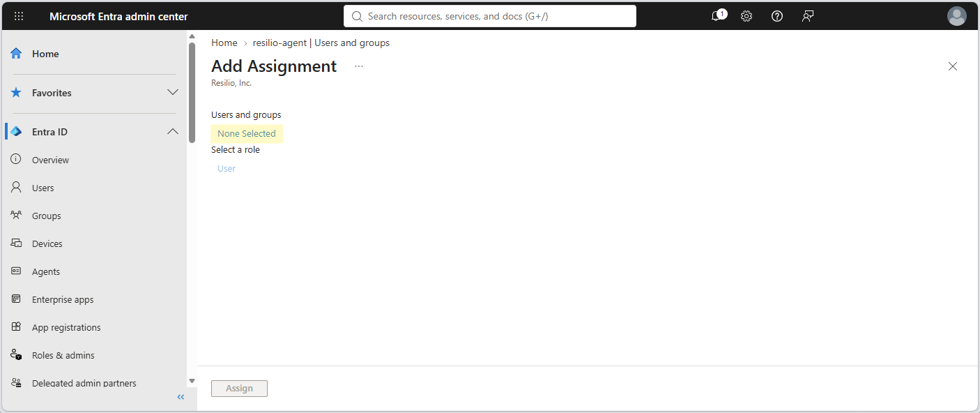Open the settings gear icon
Screen dimensions: 980x413
coord(747,16)
